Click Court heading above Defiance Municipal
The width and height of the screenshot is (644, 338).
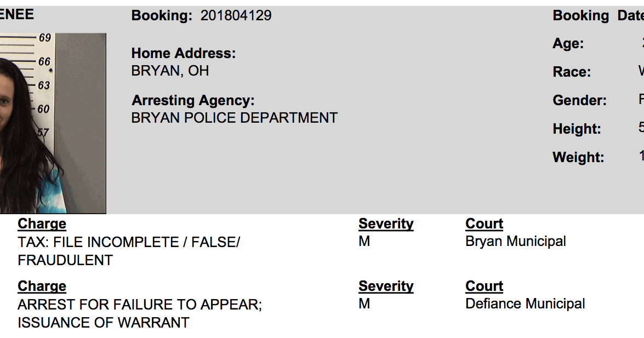484,287
